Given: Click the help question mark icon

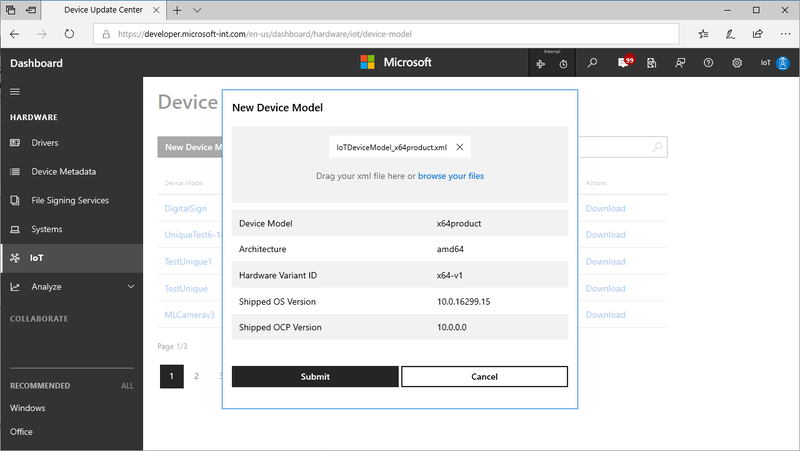Looking at the screenshot, I should coord(708,63).
